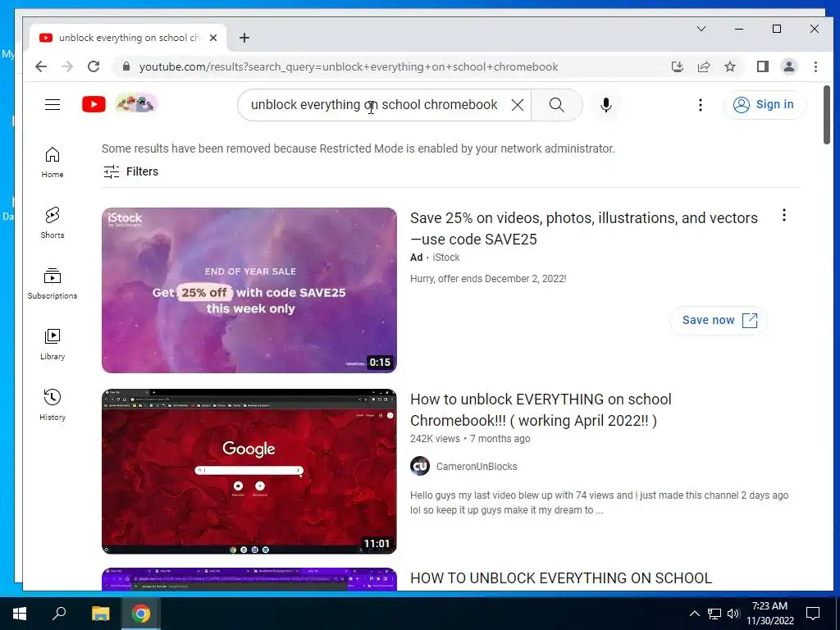
Task: Select the 'unblock everything' YouTube tab
Action: (x=127, y=38)
